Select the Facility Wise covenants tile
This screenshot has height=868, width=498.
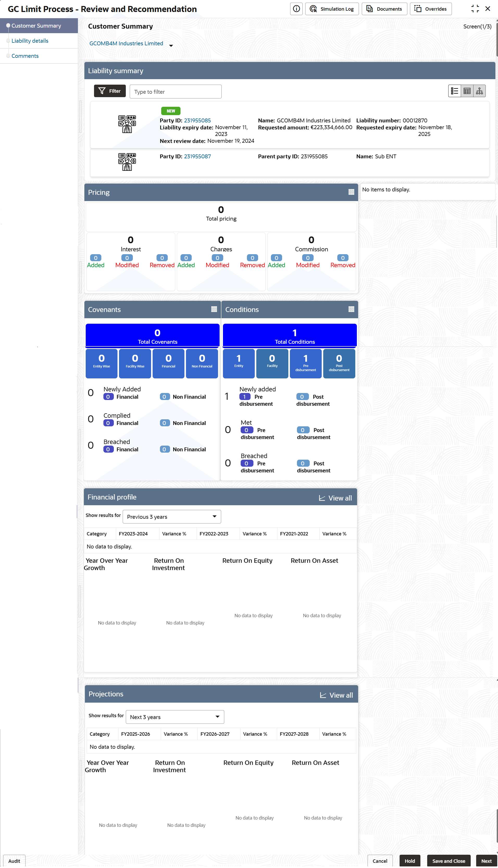[x=135, y=363]
